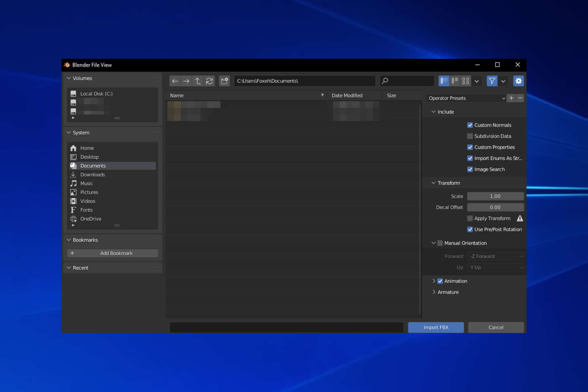Navigate to parent directory

198,81
